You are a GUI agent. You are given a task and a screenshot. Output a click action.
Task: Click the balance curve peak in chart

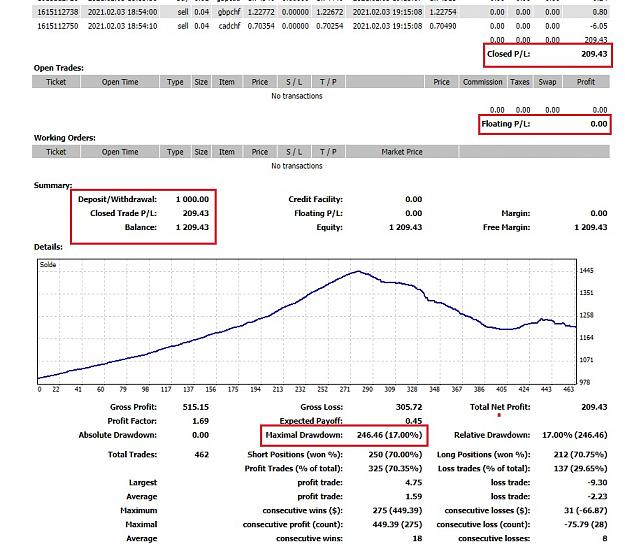[358, 271]
